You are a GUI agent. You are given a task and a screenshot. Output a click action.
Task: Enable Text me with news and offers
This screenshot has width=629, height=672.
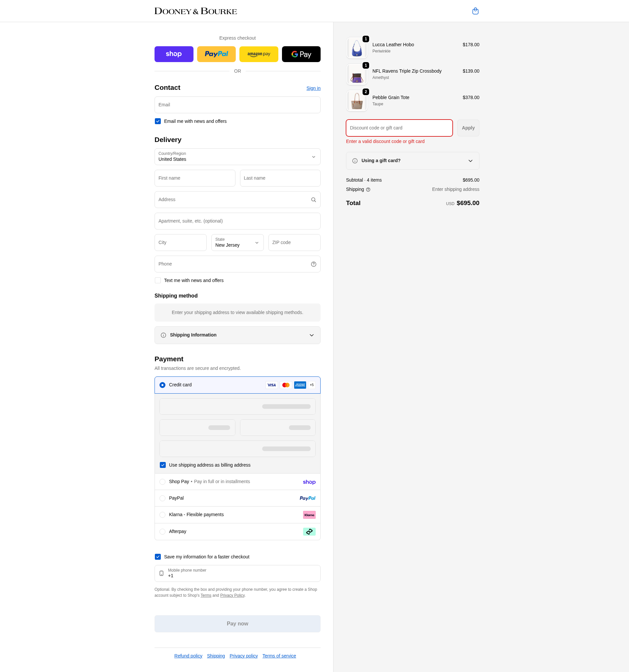coord(158,281)
